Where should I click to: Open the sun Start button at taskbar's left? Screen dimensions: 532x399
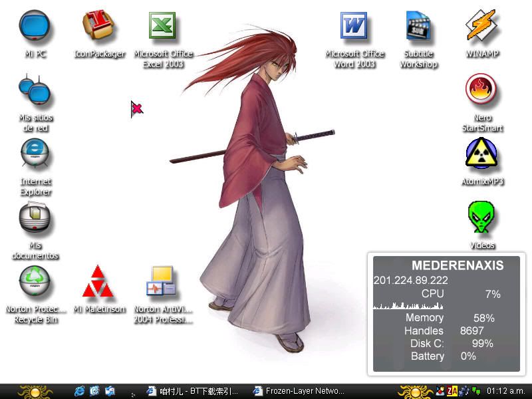[x=35, y=392]
